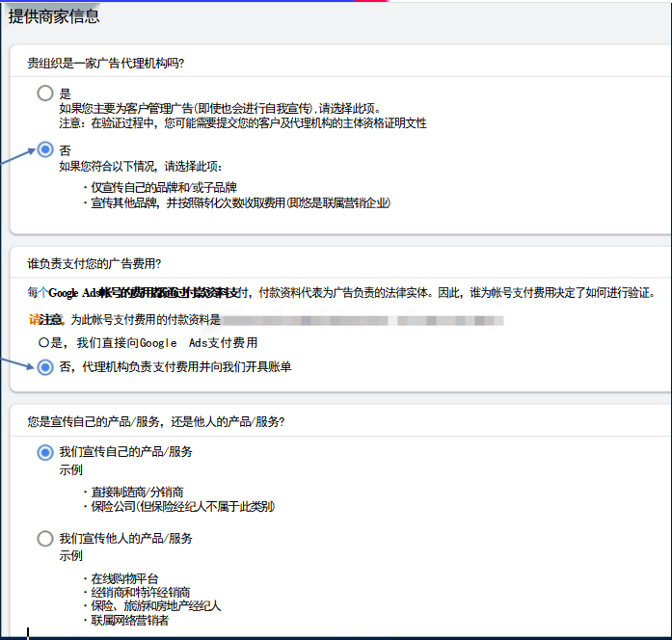Viewport: 672px width, 640px height.
Task: Click text '如果您主要为客户管理广告'
Action: [126, 108]
